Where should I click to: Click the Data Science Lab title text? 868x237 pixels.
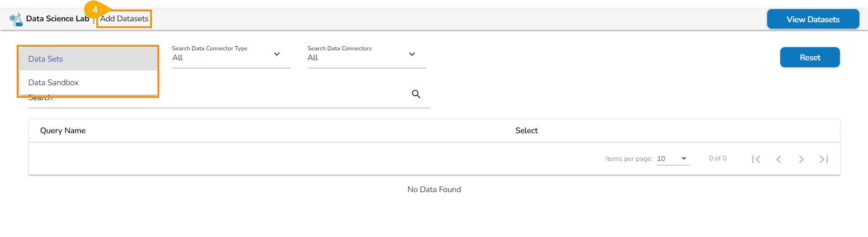click(x=57, y=19)
